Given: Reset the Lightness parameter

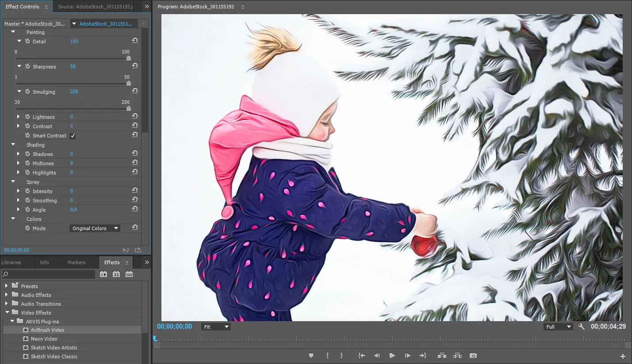Looking at the screenshot, I should pyautogui.click(x=135, y=116).
